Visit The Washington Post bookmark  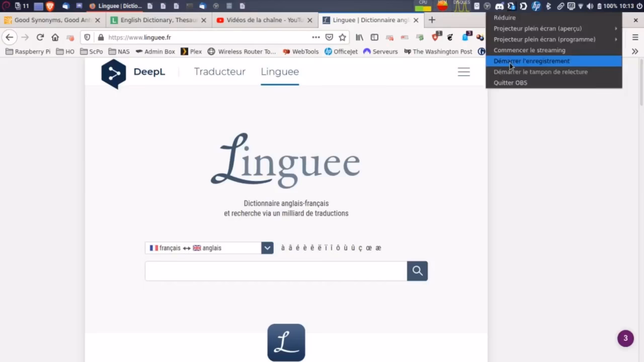tap(438, 51)
